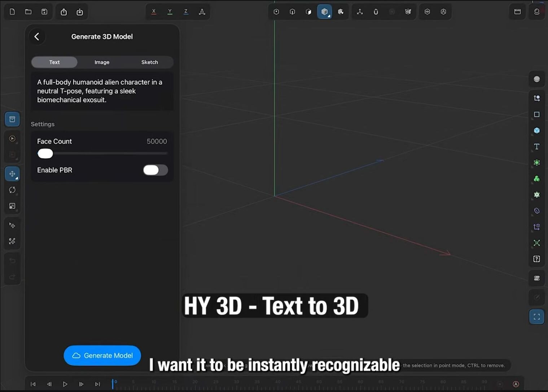Select the Text object tool icon
The width and height of the screenshot is (548, 392).
tap(536, 146)
